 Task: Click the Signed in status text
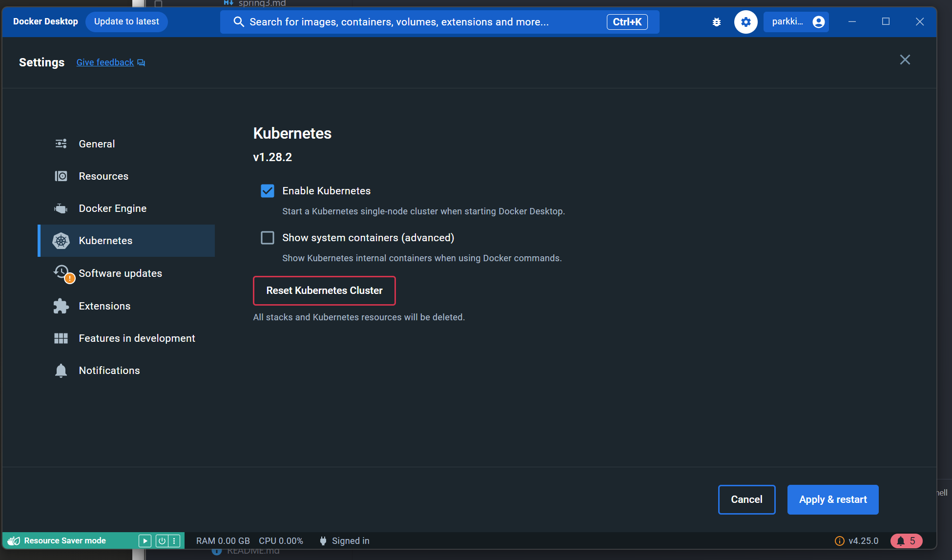pyautogui.click(x=351, y=541)
